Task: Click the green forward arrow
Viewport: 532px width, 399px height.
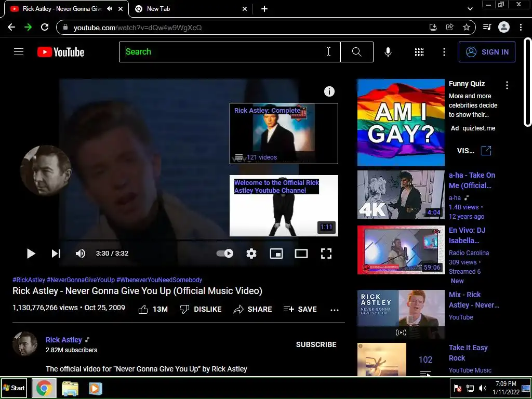Action: pyautogui.click(x=28, y=27)
